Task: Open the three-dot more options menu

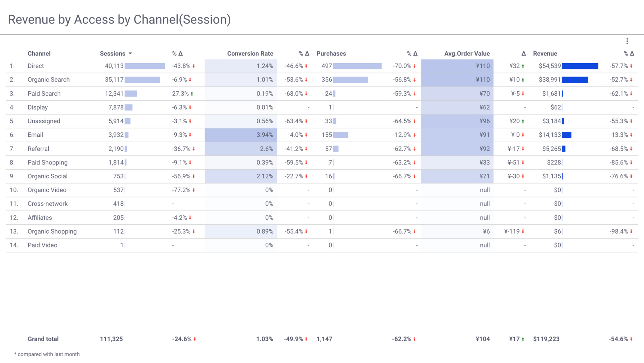Action: click(627, 41)
